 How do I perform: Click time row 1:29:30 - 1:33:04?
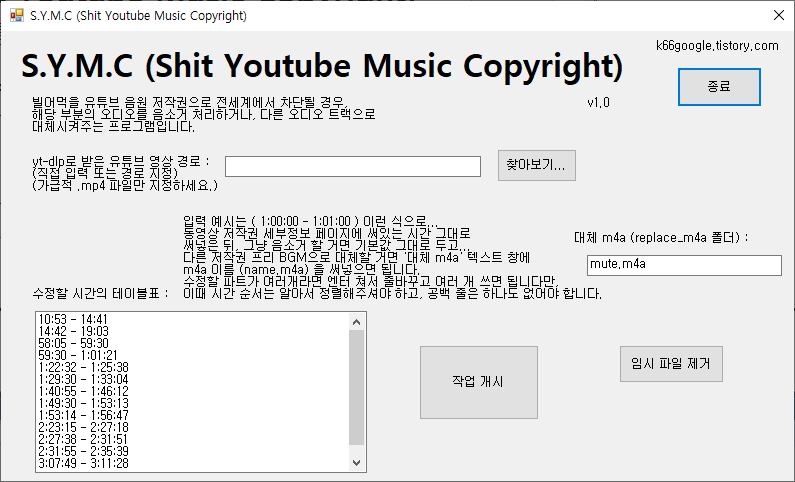(84, 379)
